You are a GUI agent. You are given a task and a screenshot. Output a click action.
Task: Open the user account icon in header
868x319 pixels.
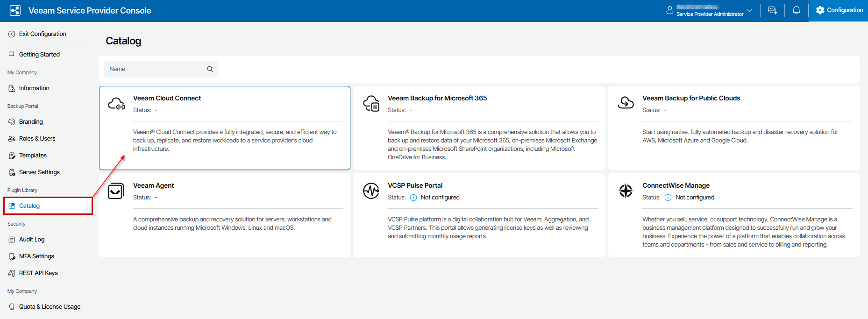click(x=669, y=10)
